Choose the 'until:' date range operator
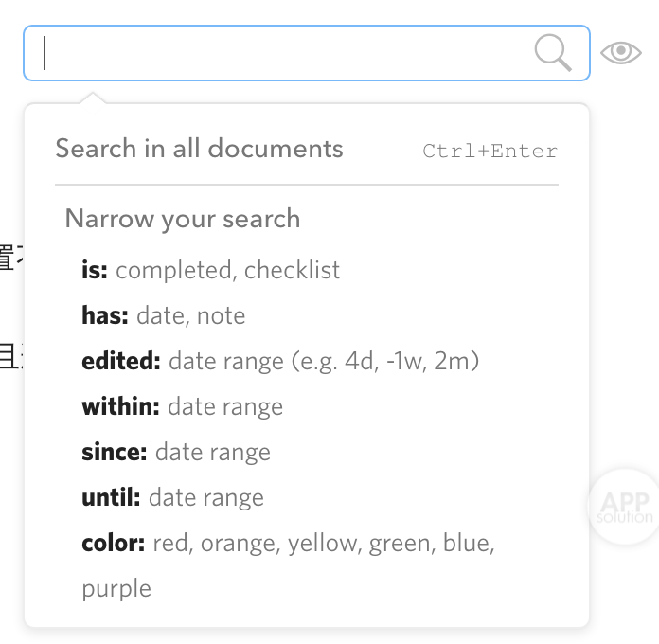Screen dimensions: 659x644 pos(111,497)
